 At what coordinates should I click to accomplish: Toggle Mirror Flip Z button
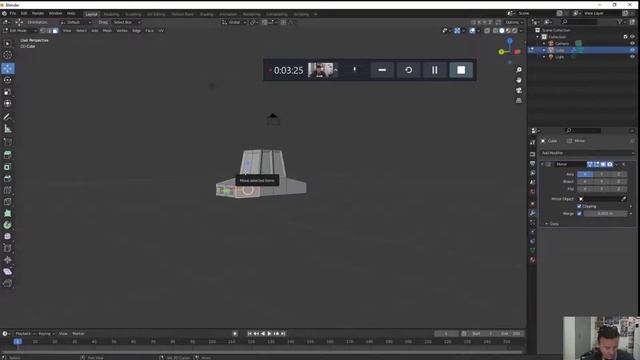pyautogui.click(x=619, y=189)
